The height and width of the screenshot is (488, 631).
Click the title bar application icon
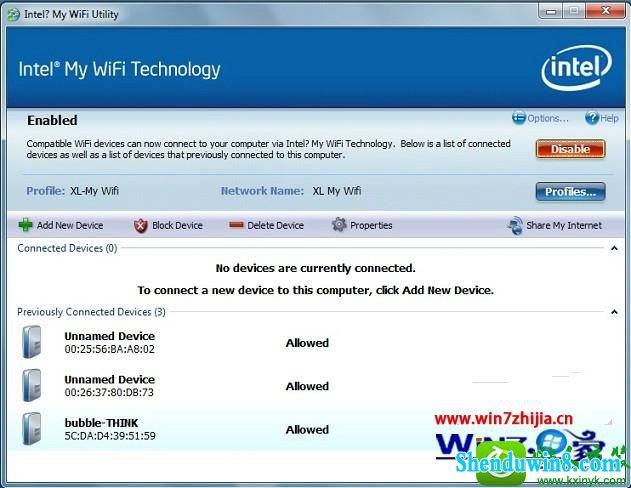(x=13, y=14)
